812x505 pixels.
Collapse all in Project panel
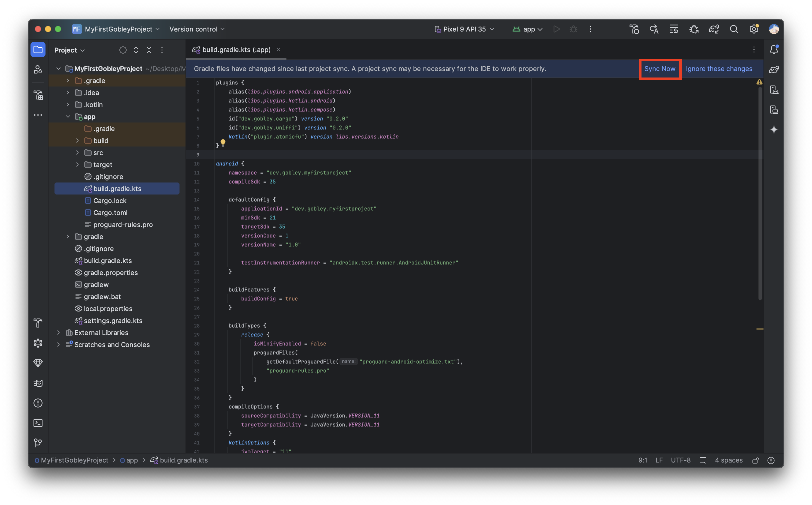click(149, 50)
